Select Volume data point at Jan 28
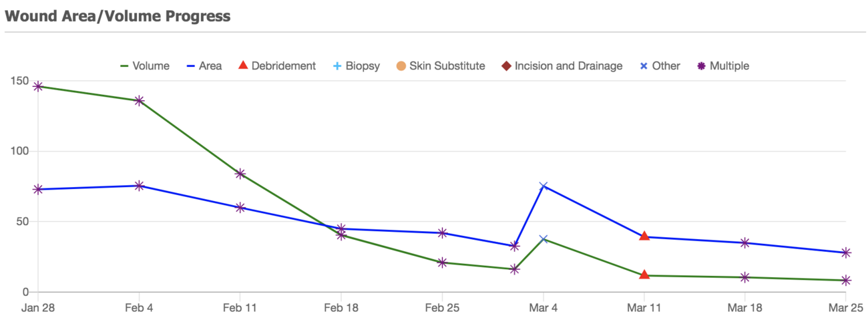The image size is (868, 326). [38, 86]
